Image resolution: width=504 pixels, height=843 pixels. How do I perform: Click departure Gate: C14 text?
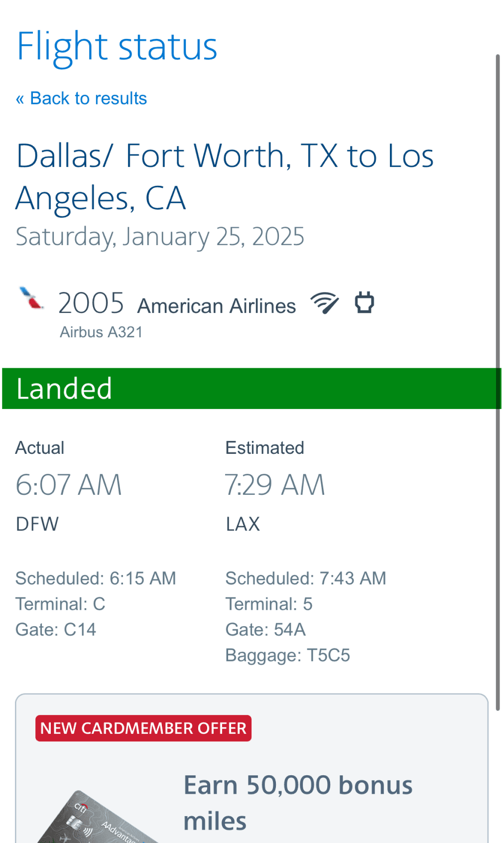(56, 630)
